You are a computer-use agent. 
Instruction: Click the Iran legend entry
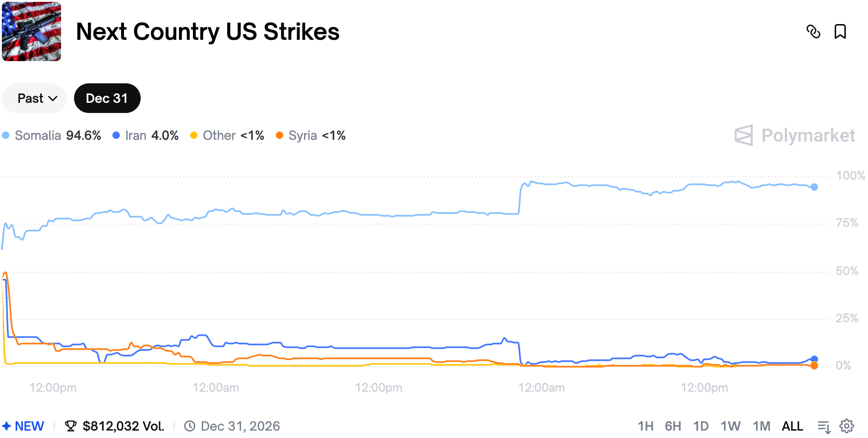[x=145, y=136]
